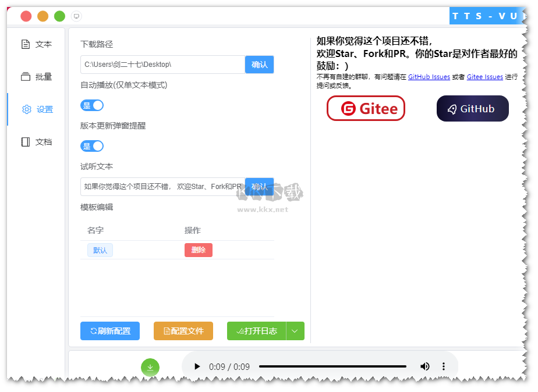538x392 pixels.
Task: Open the Gitee repository logo button
Action: (366, 108)
